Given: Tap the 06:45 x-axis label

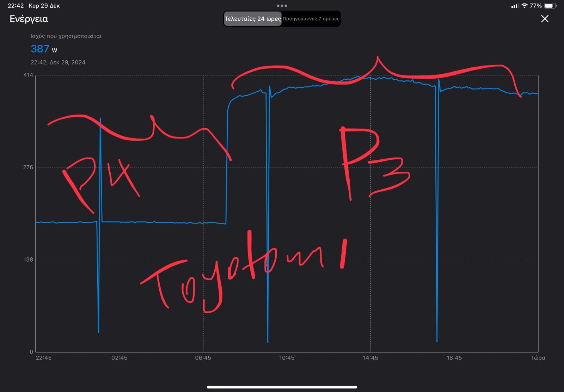Looking at the screenshot, I should pyautogui.click(x=203, y=358).
